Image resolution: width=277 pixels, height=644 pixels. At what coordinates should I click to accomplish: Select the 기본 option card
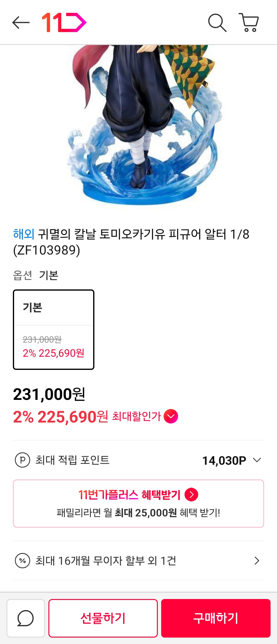click(54, 329)
